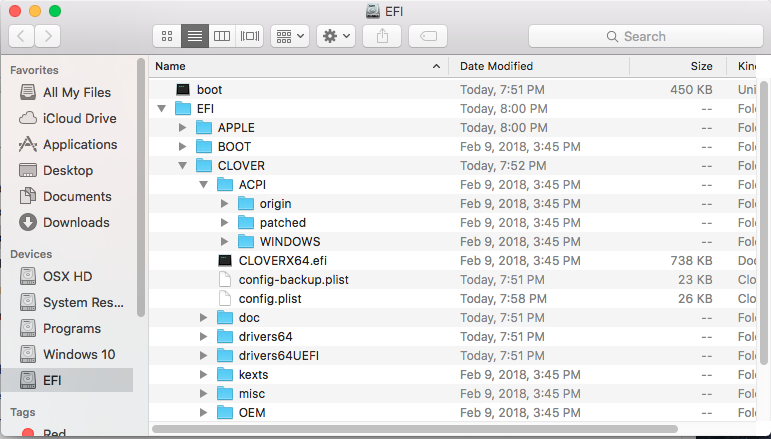Screen dimensions: 771x439
Task: Click in the Search field
Action: coord(646,36)
